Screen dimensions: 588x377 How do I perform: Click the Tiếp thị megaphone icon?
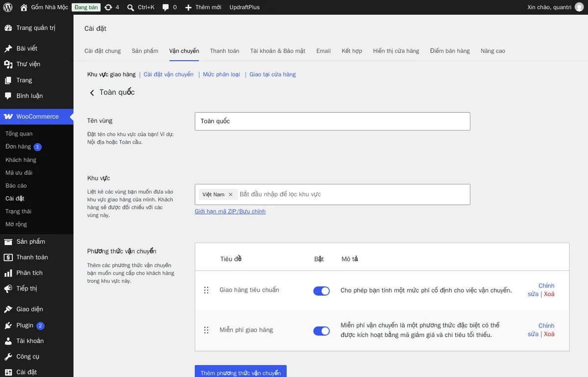8,289
